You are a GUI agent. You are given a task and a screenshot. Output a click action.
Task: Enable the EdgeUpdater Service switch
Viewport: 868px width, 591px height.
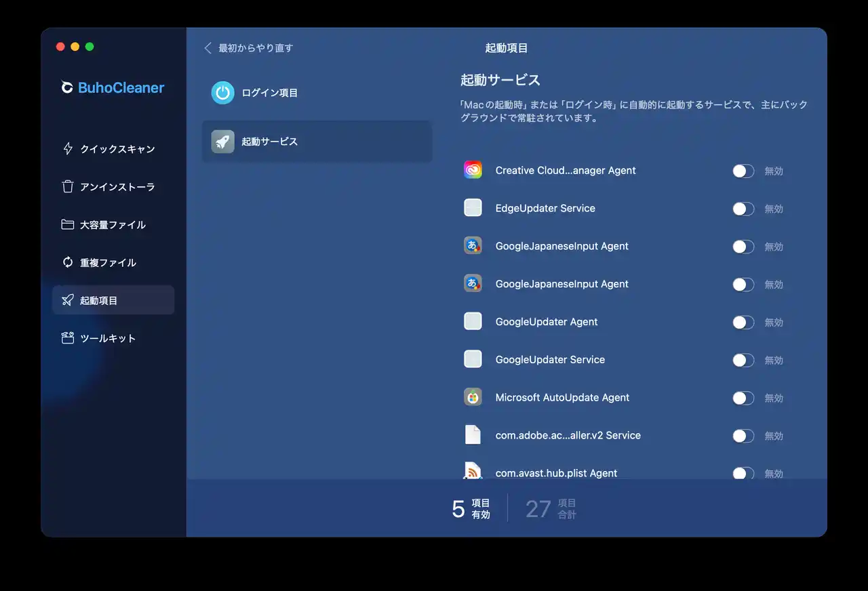[x=743, y=209]
